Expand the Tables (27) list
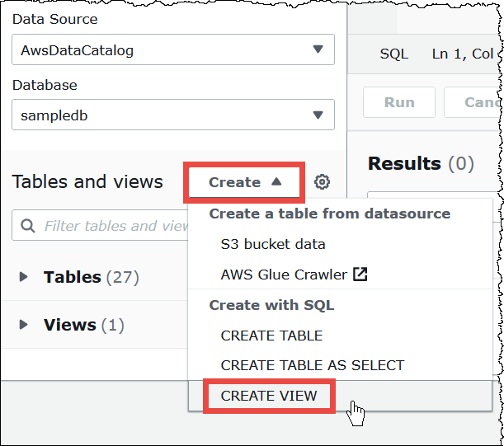 (x=24, y=278)
